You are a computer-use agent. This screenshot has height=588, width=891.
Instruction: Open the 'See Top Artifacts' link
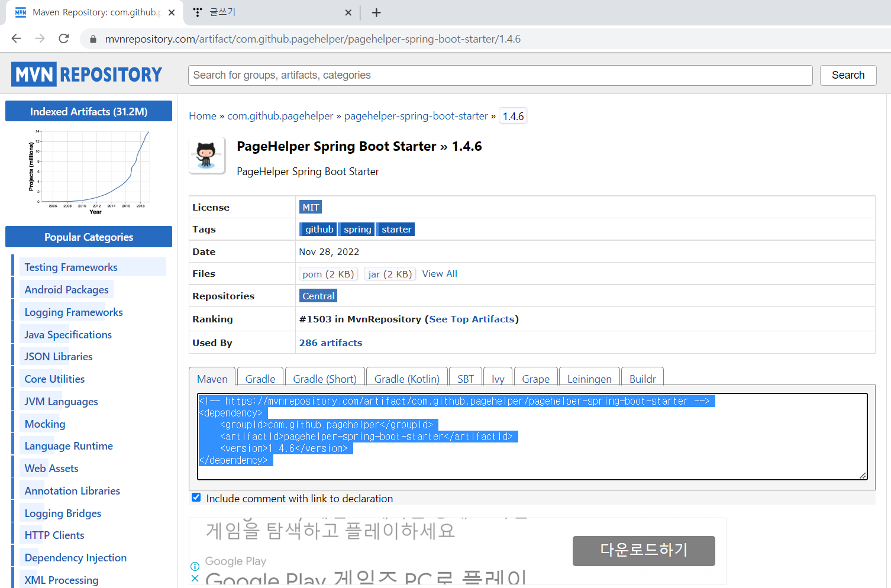click(472, 319)
